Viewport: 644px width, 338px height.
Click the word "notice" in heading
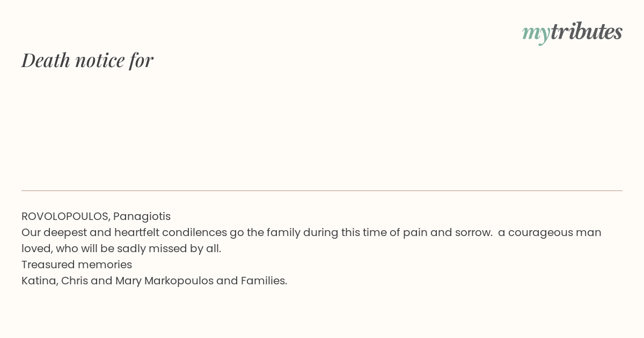[x=100, y=61]
